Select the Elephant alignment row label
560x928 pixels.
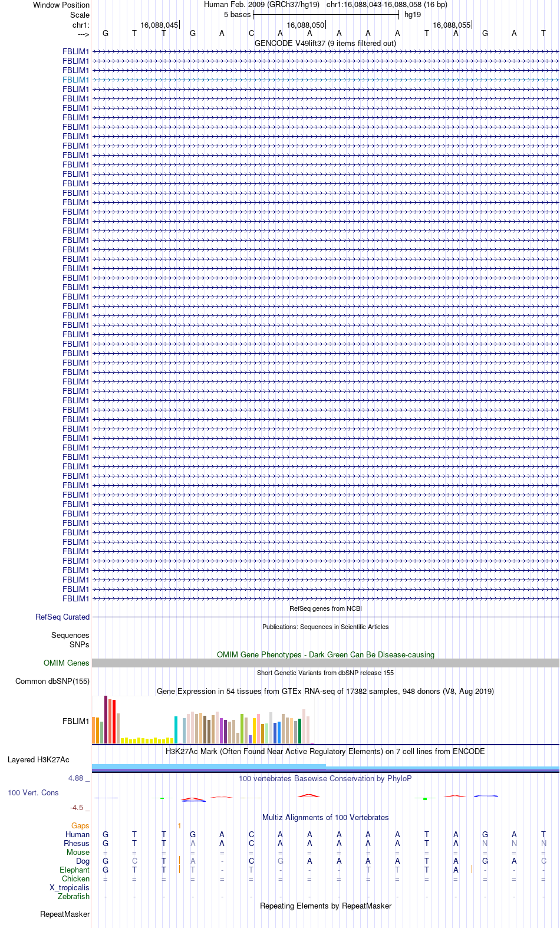coord(74,870)
